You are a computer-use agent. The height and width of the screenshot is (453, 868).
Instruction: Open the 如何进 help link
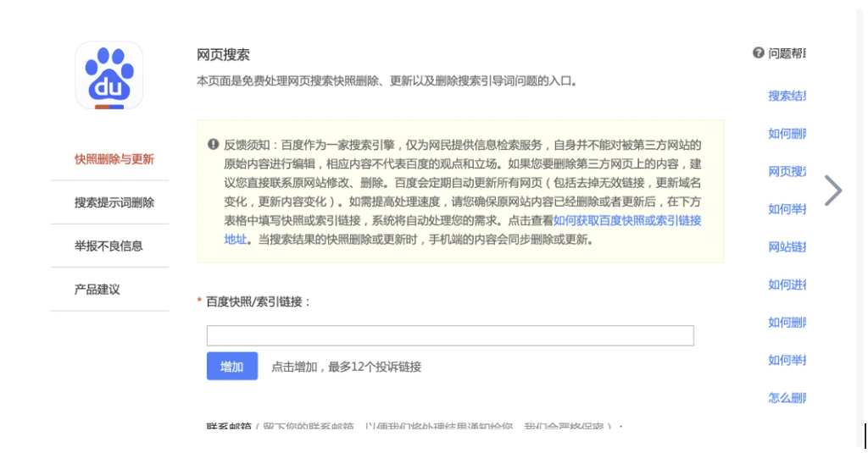[787, 285]
